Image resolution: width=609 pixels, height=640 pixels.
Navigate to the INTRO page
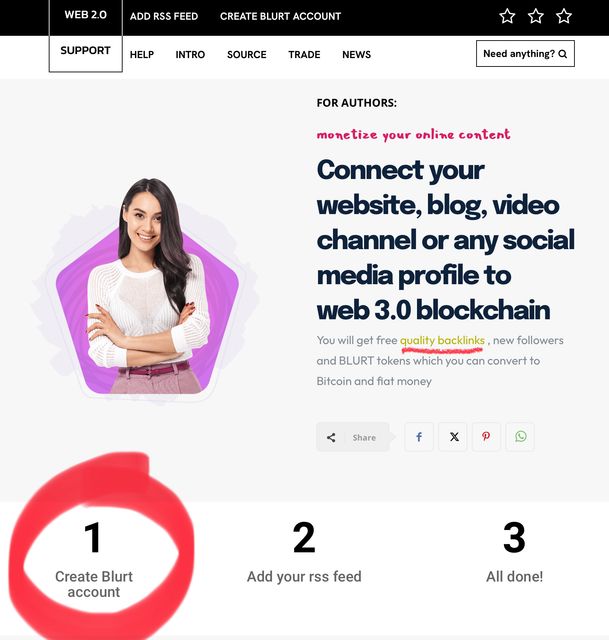(190, 54)
